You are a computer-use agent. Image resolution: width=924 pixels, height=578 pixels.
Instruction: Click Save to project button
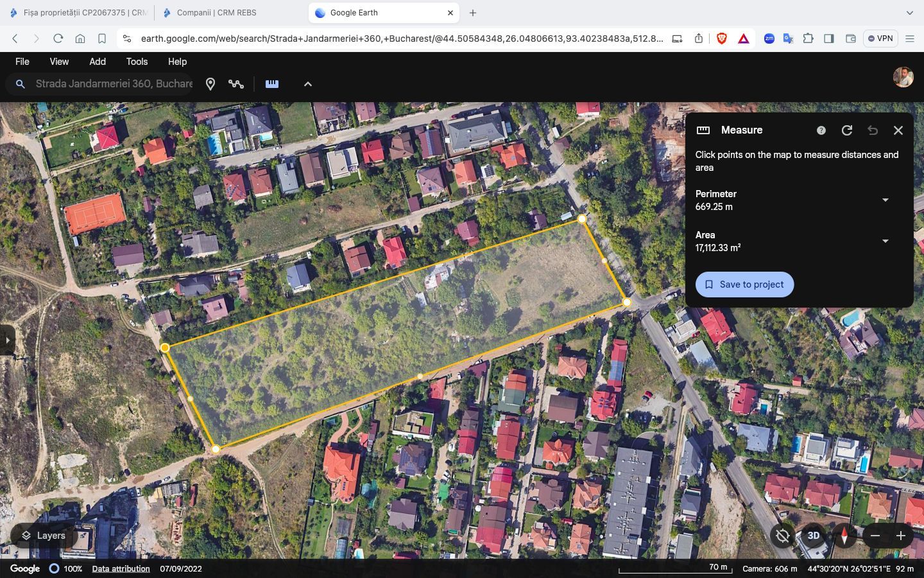pyautogui.click(x=745, y=285)
